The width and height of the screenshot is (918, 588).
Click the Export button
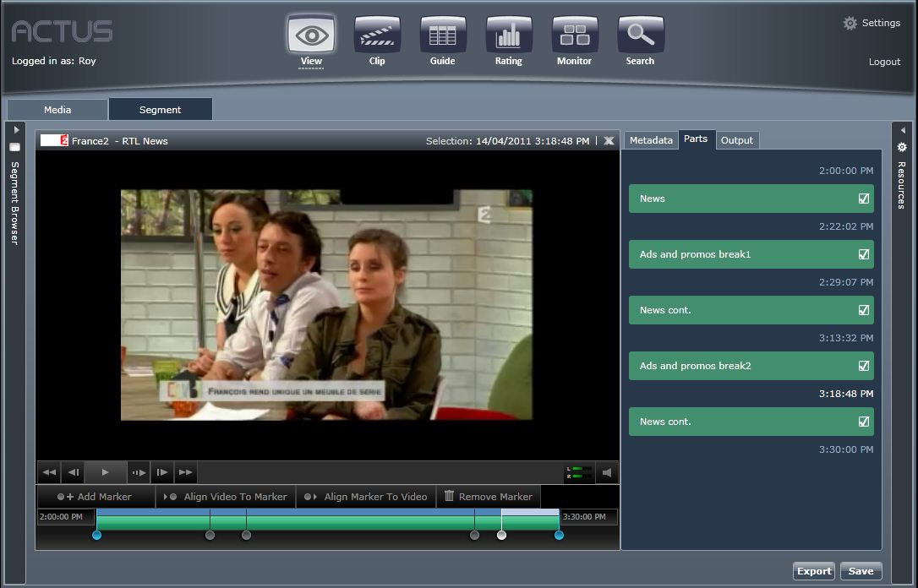point(814,571)
